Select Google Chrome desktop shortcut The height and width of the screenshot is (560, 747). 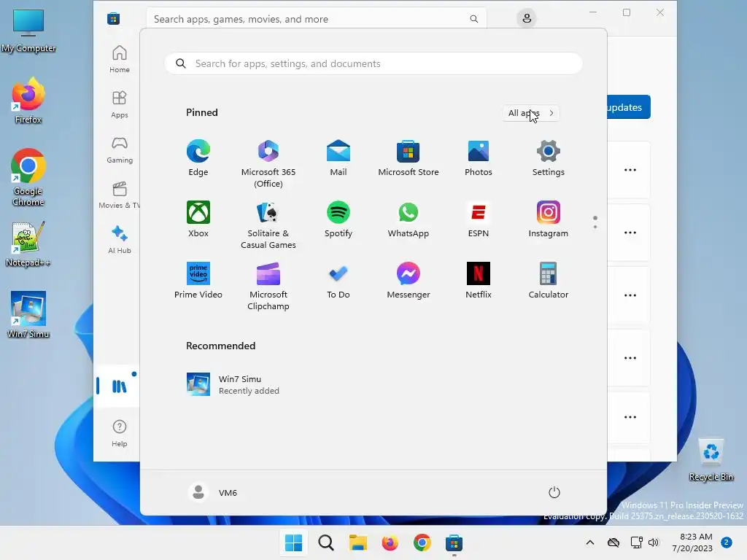28,177
